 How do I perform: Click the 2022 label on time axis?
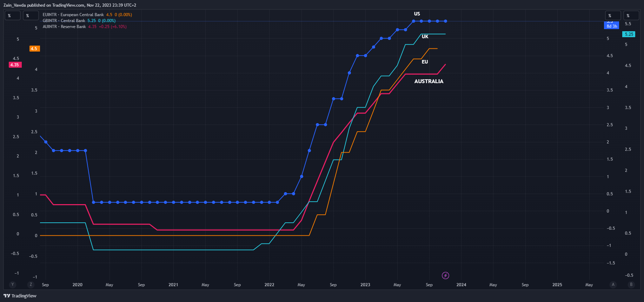269,285
